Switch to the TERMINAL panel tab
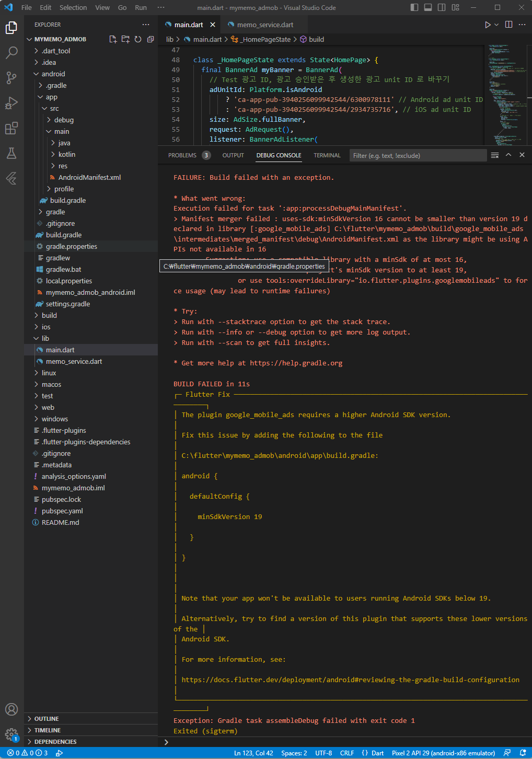 click(x=327, y=155)
